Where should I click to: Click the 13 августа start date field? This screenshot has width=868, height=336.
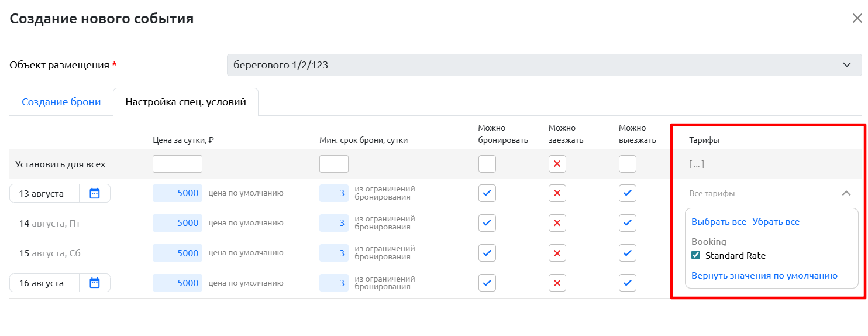pyautogui.click(x=44, y=193)
